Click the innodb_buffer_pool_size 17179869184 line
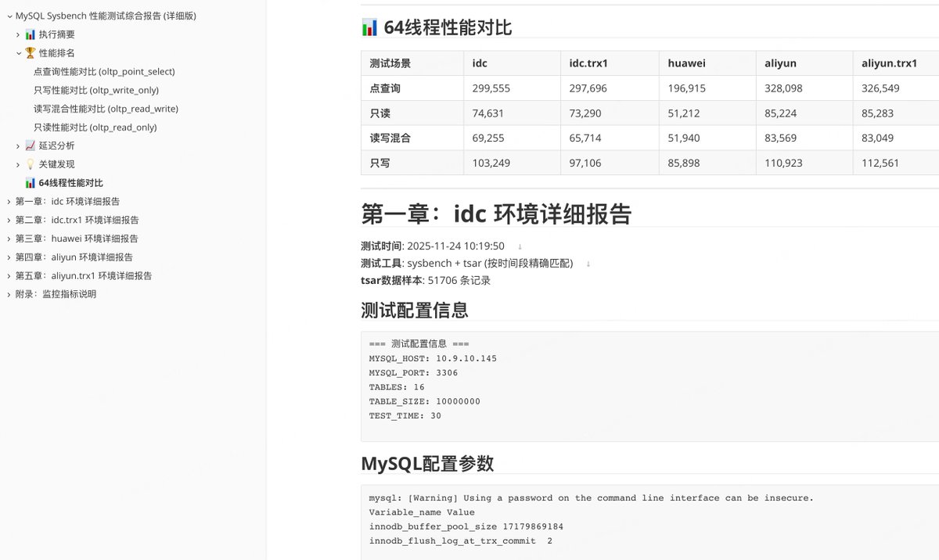939x560 pixels. tap(466, 526)
